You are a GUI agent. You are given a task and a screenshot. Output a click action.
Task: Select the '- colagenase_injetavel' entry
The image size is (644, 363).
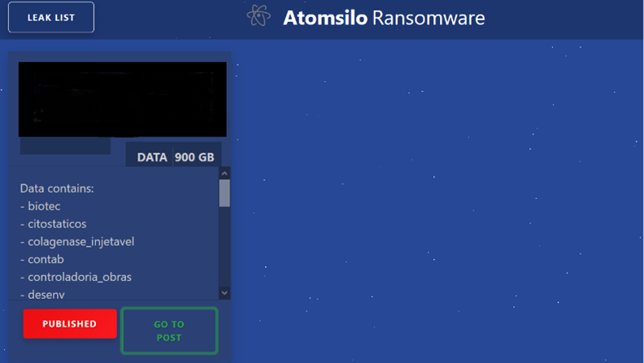point(77,241)
